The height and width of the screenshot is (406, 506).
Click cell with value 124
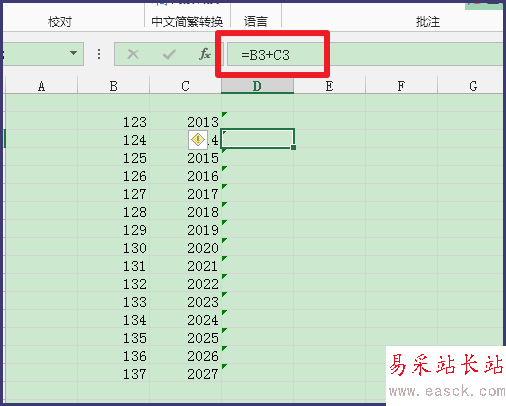click(x=113, y=139)
